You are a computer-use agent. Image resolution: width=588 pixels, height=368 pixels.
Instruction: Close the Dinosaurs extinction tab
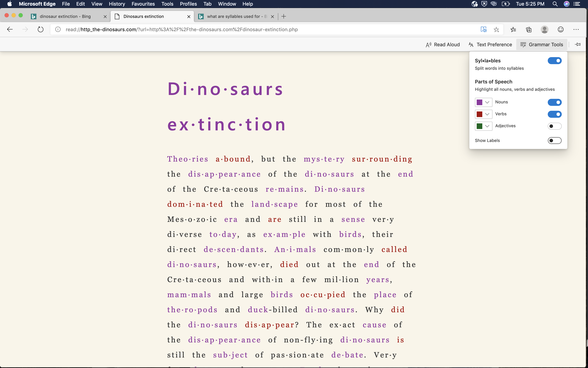click(189, 16)
